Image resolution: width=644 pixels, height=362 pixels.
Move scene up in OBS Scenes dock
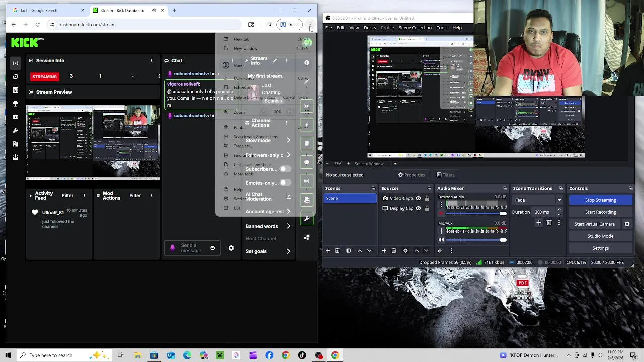[360, 251]
